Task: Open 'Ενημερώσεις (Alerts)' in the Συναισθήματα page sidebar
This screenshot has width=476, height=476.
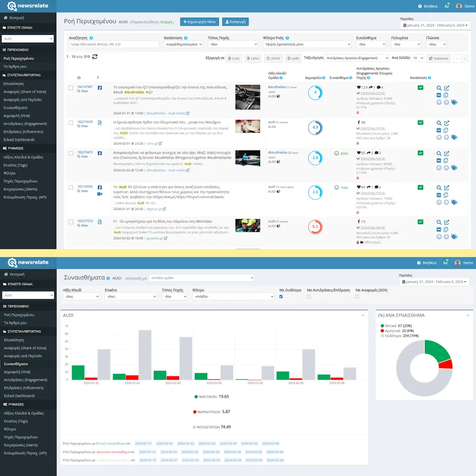Action: [21, 445]
